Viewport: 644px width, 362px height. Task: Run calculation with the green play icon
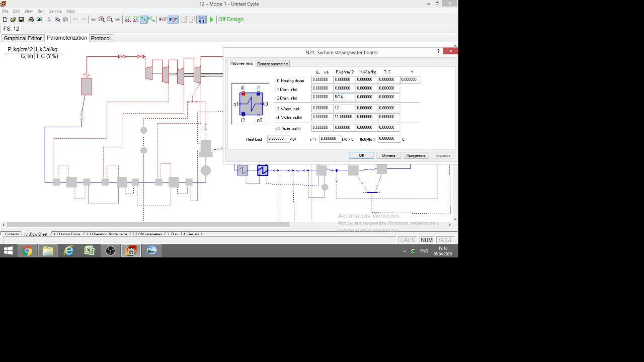[212, 20]
